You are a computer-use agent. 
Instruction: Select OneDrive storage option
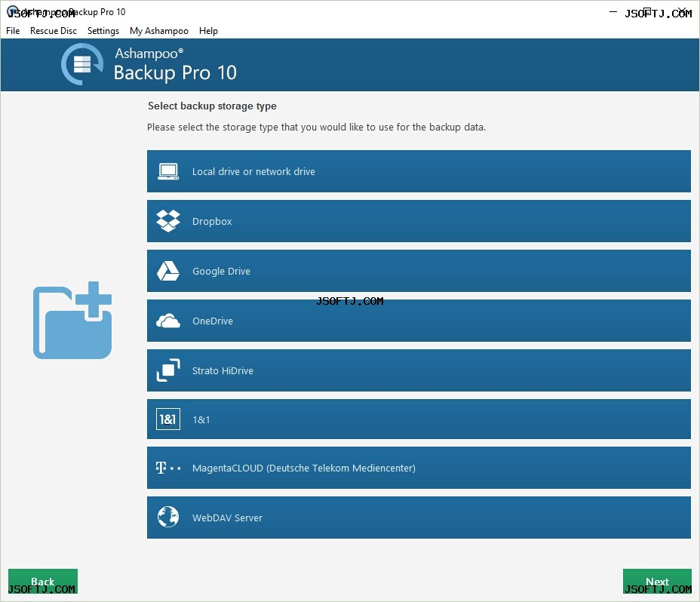pos(419,321)
